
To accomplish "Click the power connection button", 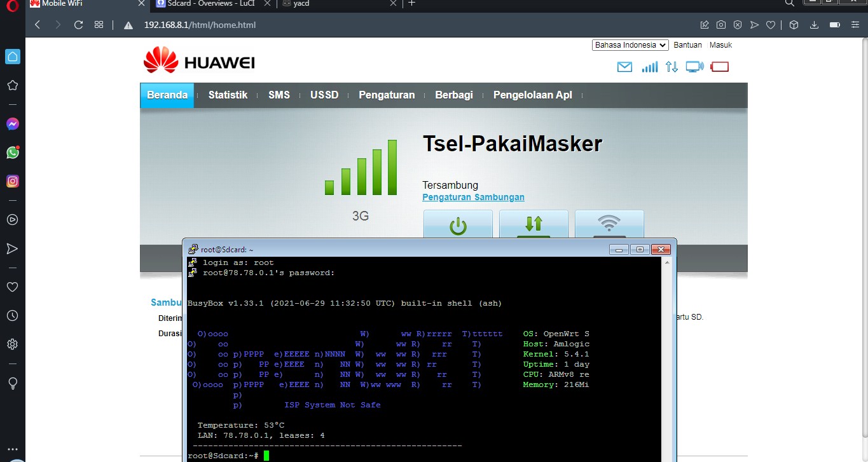I will (458, 224).
